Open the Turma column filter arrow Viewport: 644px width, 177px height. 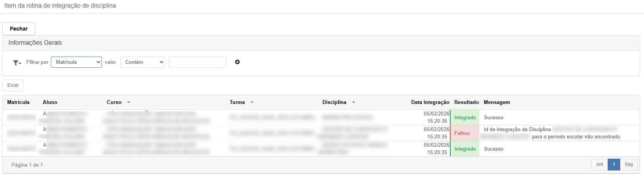252,102
